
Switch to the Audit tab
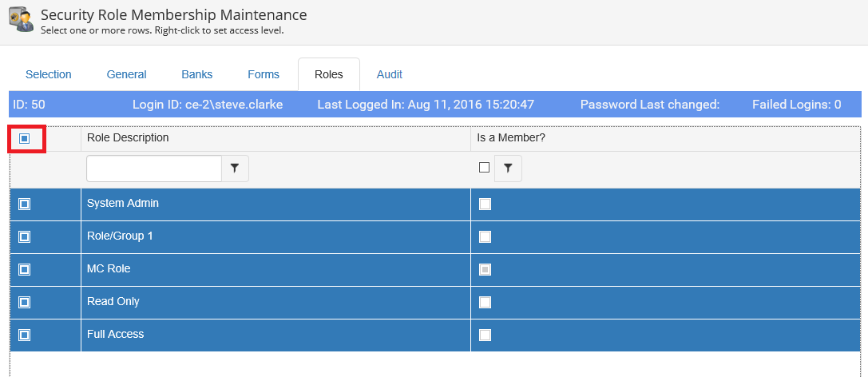(390, 74)
